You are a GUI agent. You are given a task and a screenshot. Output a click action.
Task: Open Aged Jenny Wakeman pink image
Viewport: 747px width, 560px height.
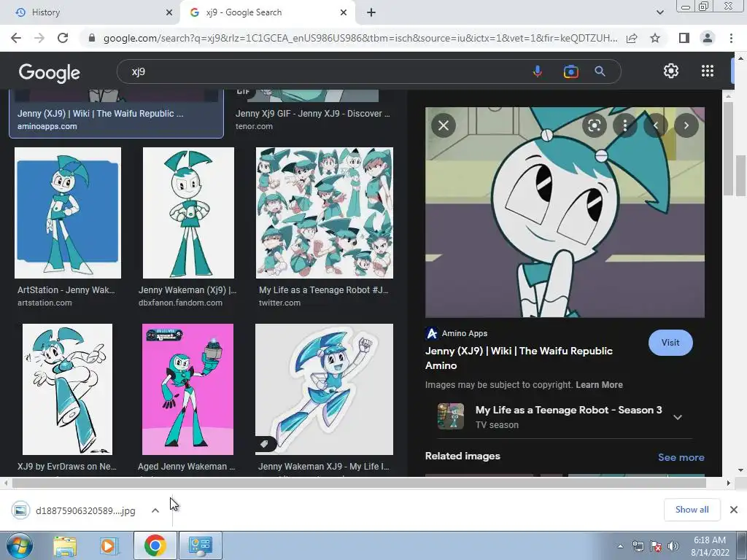[187, 389]
